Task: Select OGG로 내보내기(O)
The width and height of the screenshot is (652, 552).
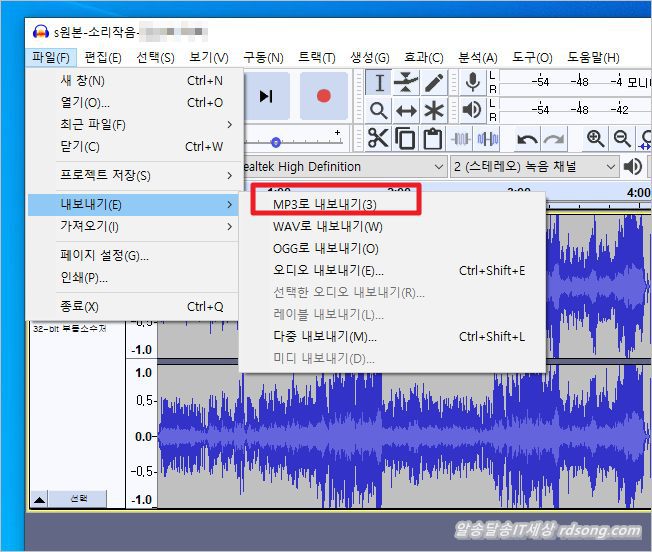Action: [x=392, y=249]
